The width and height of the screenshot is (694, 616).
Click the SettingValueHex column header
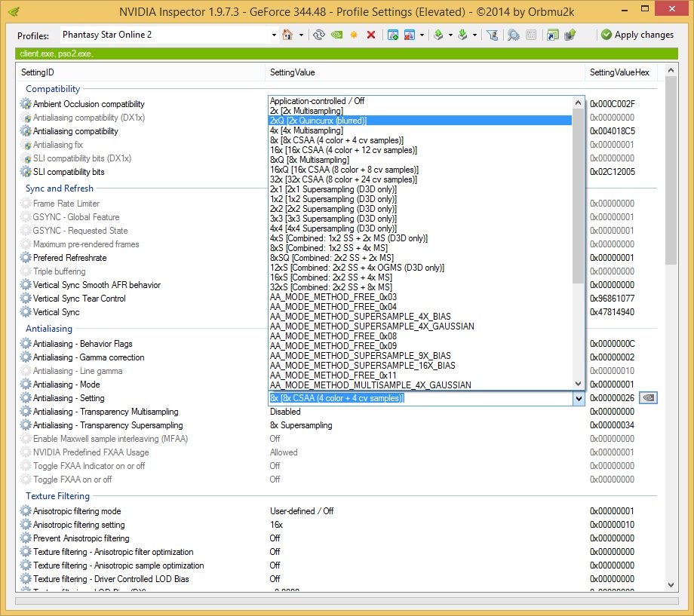(x=621, y=72)
